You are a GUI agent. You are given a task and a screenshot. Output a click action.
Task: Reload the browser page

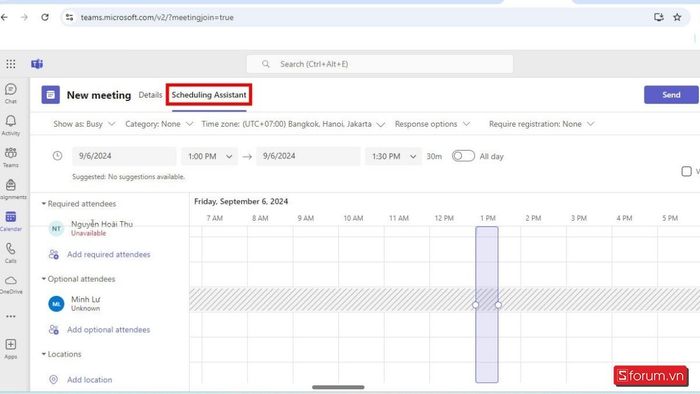[45, 17]
